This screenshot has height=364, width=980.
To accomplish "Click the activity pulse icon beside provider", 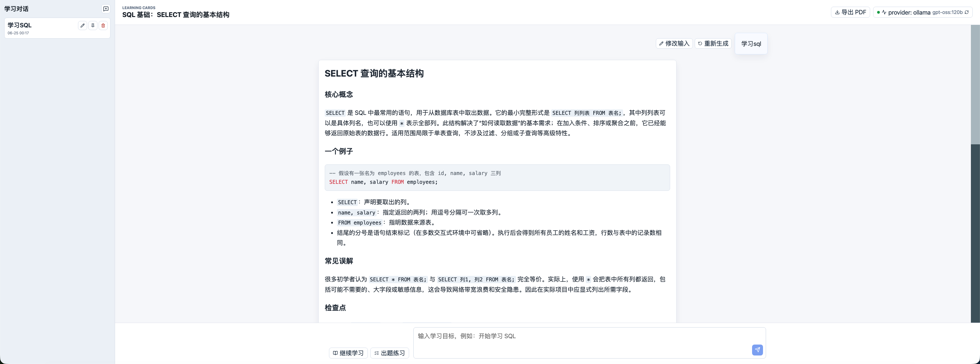I will click(x=884, y=12).
